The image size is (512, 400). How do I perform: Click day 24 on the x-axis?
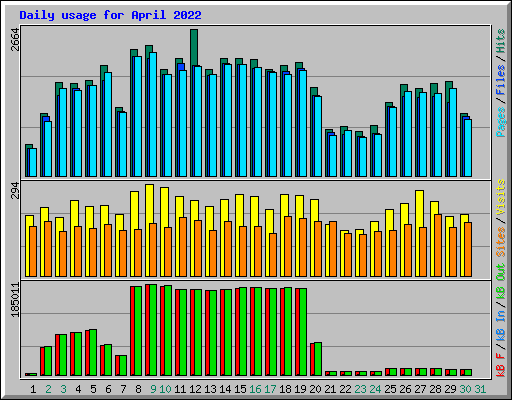(375, 389)
